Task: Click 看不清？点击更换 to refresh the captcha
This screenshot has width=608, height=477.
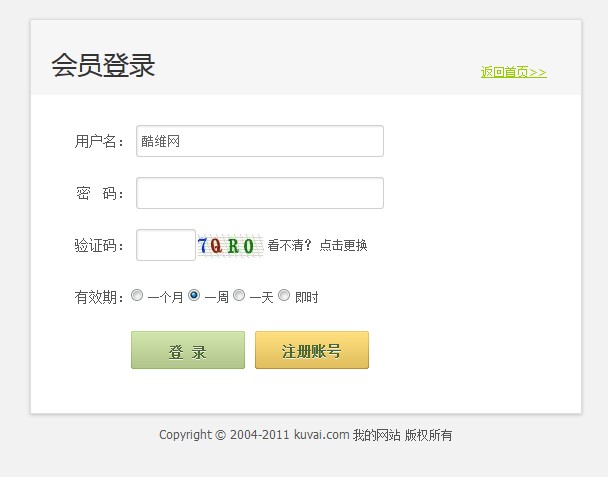Action: pos(317,246)
